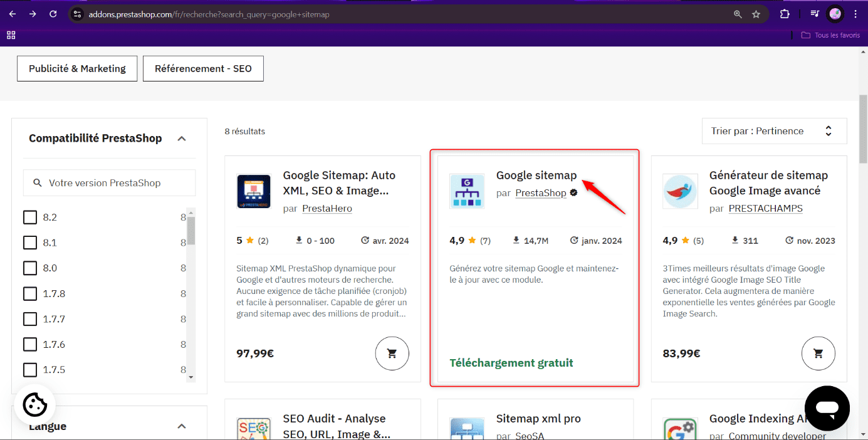Image resolution: width=868 pixels, height=440 pixels.
Task: Visit the PRESTACHAMPS seller page
Action: pos(765,209)
